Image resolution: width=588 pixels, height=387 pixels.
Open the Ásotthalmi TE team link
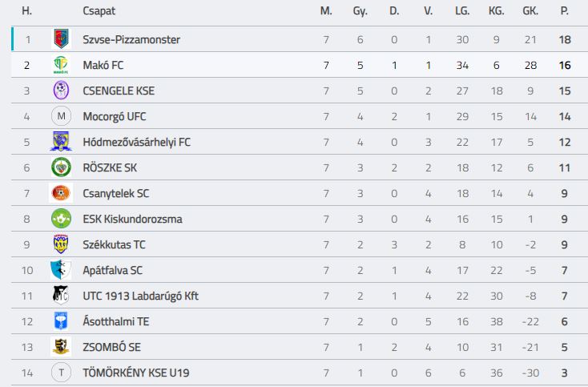pos(115,321)
